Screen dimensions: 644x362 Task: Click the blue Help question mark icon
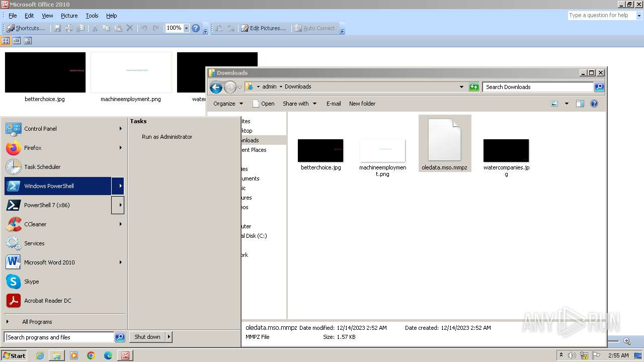(x=196, y=28)
